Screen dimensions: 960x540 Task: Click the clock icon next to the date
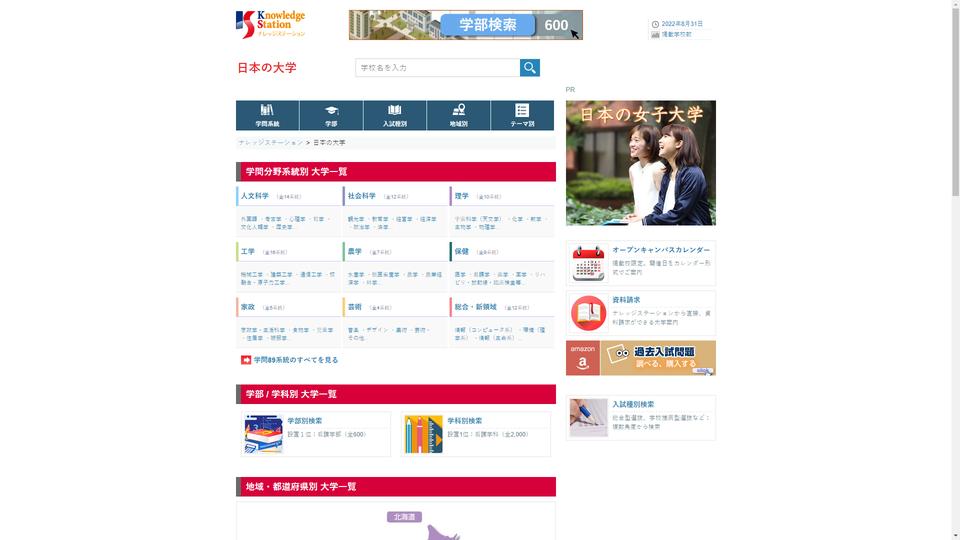click(655, 24)
